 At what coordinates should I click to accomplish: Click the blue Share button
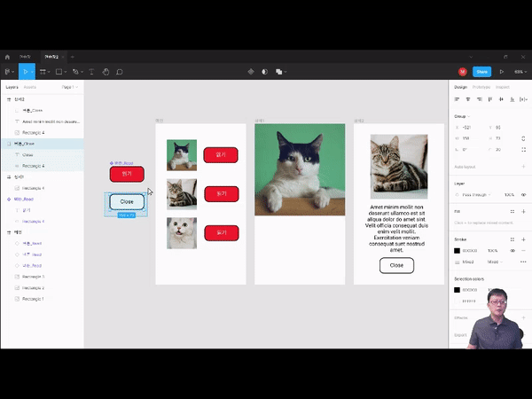(481, 72)
